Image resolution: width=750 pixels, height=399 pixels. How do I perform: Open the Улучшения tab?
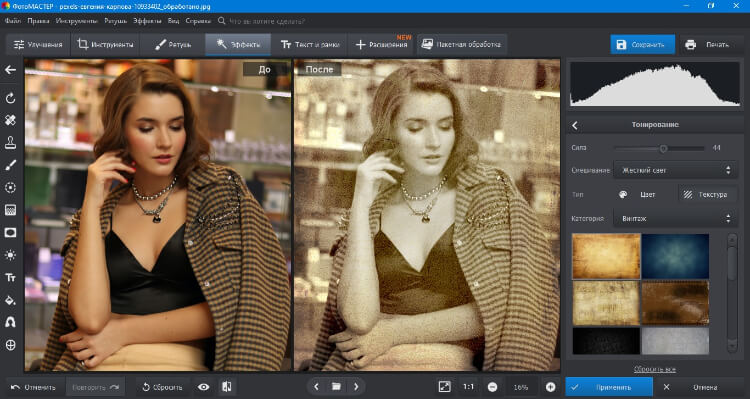pos(38,44)
